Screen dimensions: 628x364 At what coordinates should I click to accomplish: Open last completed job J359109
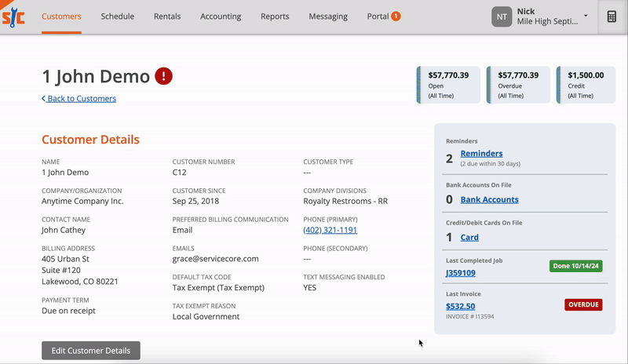[461, 273]
